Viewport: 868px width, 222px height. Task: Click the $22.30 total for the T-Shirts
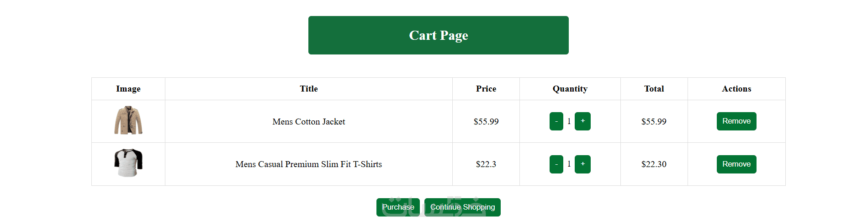[654, 164]
